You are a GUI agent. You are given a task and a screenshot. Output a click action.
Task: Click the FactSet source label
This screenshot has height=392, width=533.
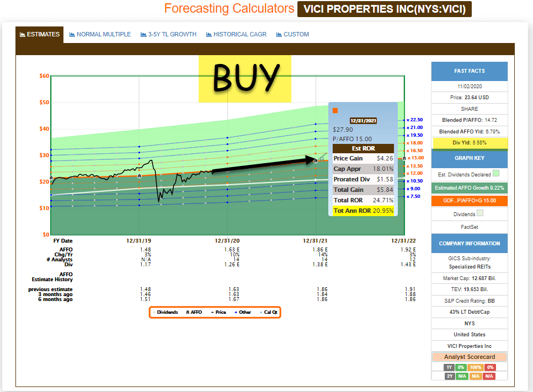[x=470, y=227]
